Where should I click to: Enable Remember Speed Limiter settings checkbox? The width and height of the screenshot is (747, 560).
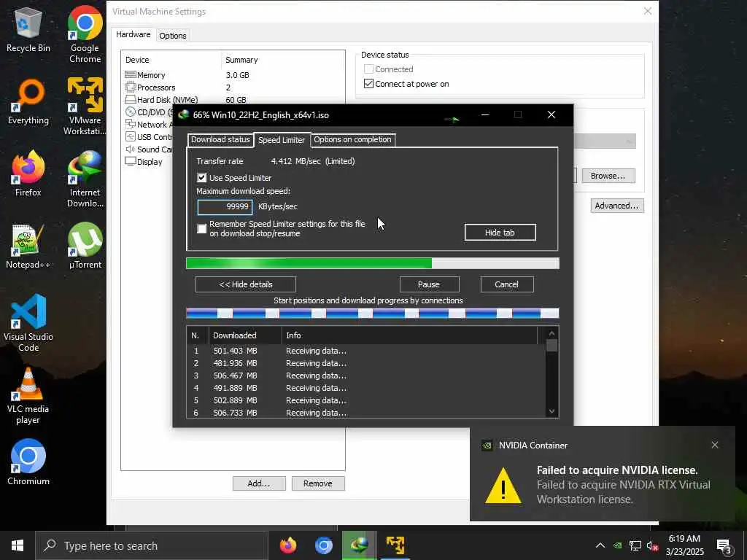(202, 228)
